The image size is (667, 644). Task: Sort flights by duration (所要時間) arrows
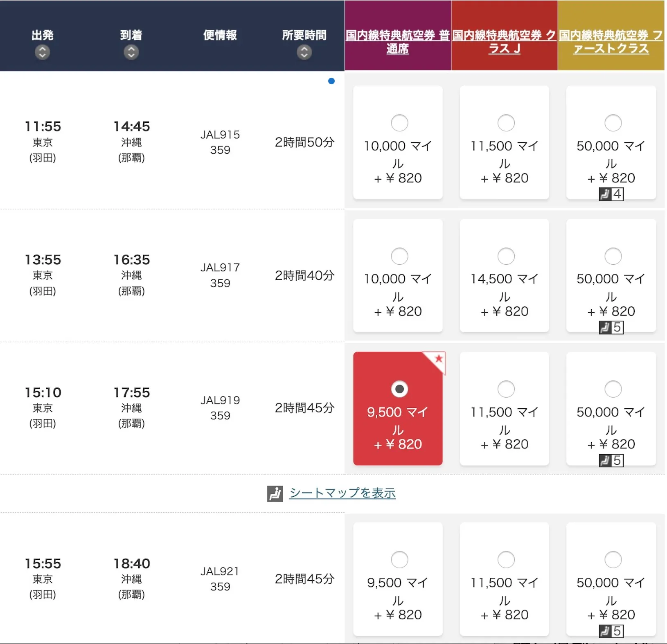304,52
